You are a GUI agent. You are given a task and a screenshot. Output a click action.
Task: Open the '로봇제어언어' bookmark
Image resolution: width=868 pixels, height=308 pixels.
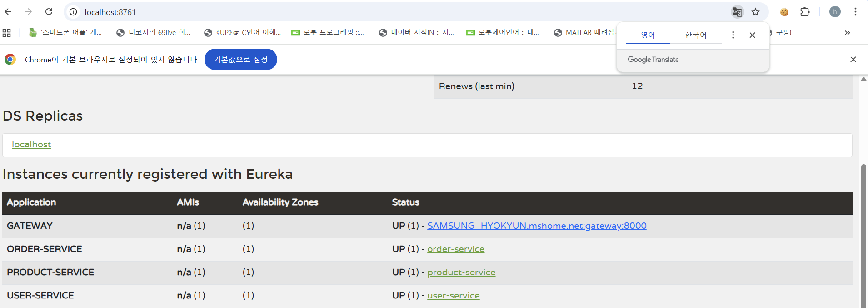coord(503,33)
